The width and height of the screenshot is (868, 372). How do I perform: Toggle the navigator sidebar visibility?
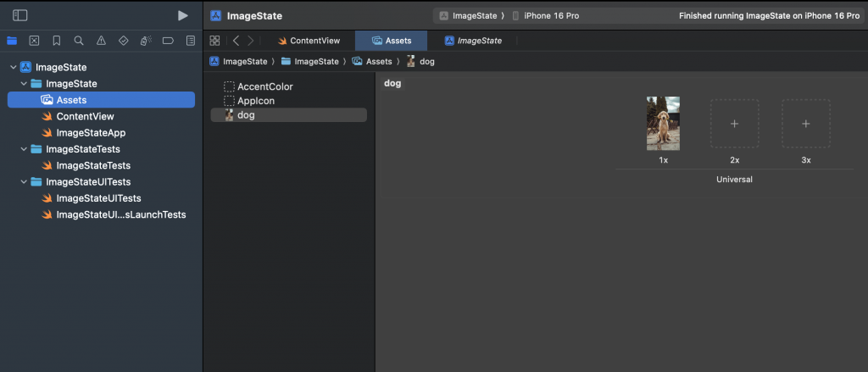click(x=20, y=15)
